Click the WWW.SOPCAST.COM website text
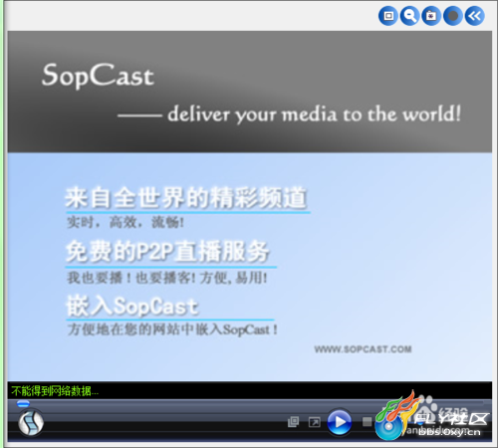The image size is (498, 448). 363,349
